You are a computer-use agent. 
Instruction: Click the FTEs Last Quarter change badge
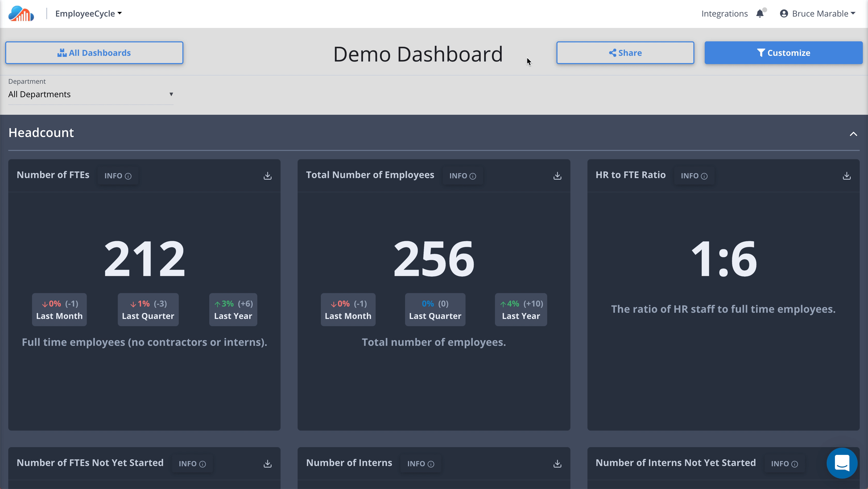click(x=148, y=309)
